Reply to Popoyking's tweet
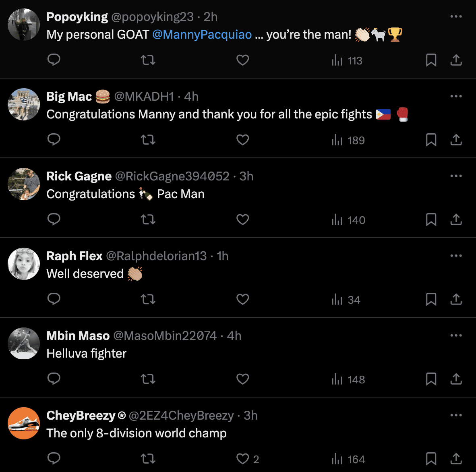This screenshot has width=476, height=472. coord(54,60)
